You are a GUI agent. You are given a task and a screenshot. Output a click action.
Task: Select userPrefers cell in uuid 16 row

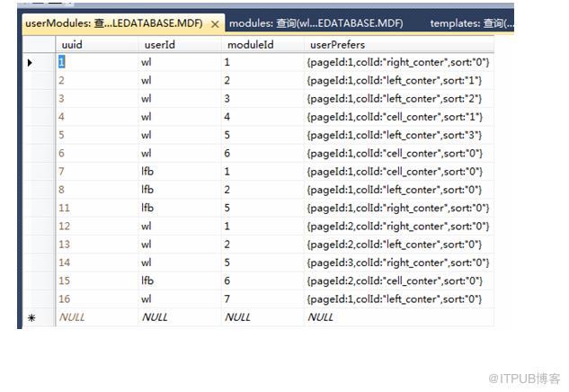[x=399, y=299]
